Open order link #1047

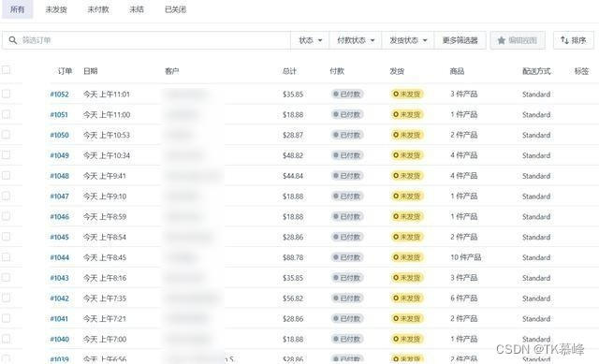click(x=59, y=197)
